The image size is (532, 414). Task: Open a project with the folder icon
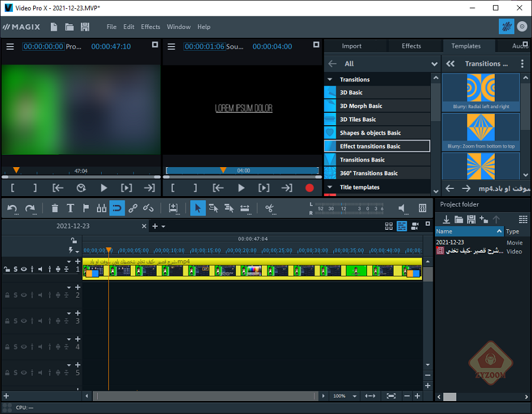[69, 27]
